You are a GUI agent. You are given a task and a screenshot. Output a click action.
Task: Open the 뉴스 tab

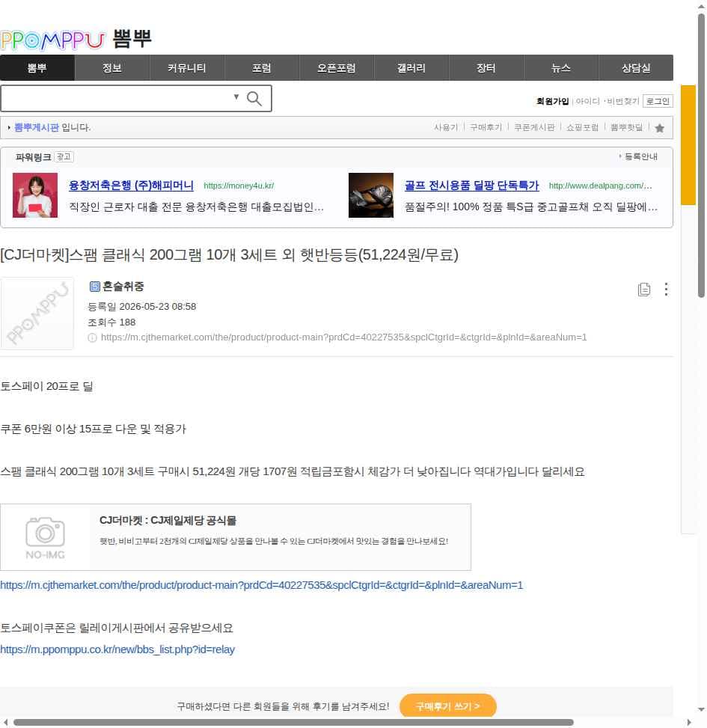(x=561, y=68)
